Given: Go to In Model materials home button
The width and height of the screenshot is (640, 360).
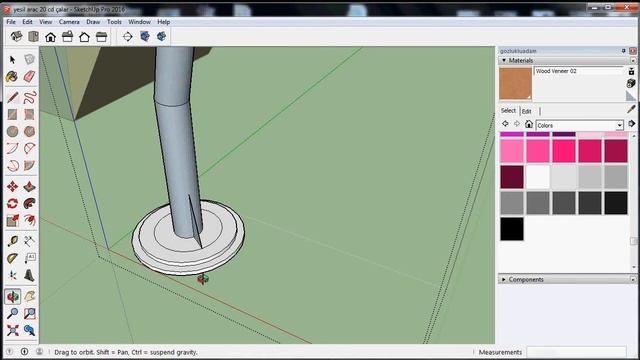Looking at the screenshot, I should tap(529, 124).
